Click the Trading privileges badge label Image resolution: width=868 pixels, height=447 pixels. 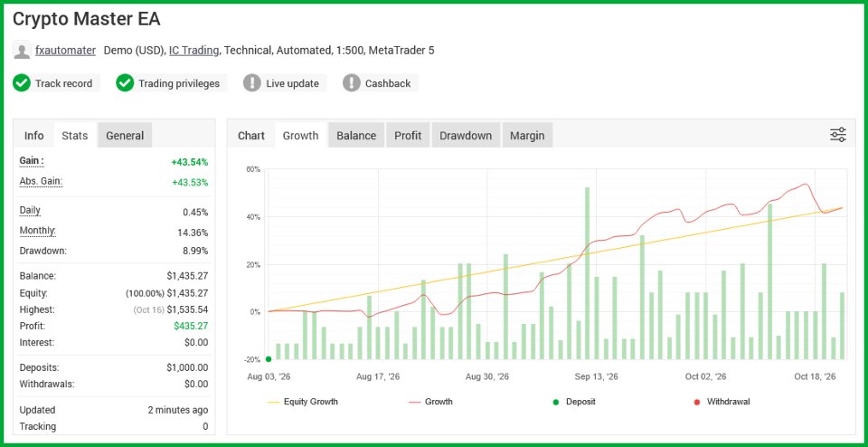(x=179, y=83)
